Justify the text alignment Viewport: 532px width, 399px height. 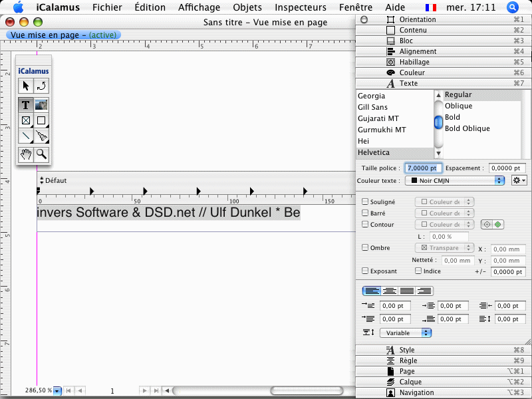click(x=407, y=291)
